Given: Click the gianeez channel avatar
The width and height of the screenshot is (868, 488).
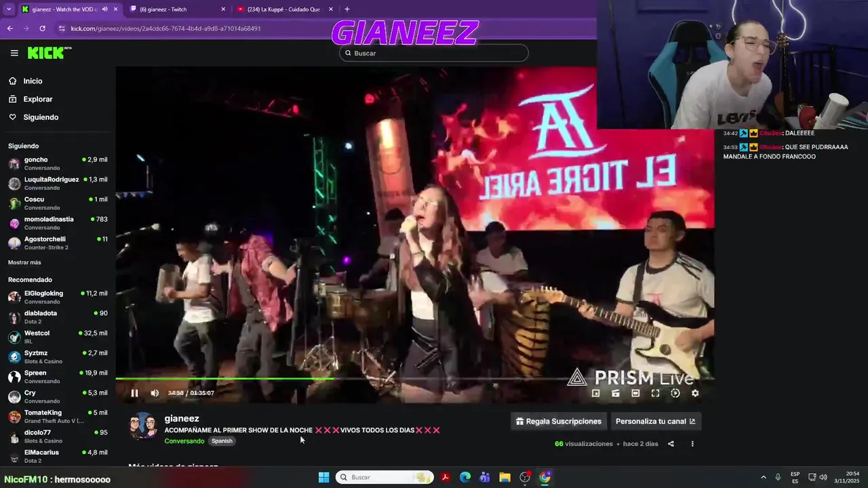Looking at the screenshot, I should click(x=143, y=426).
